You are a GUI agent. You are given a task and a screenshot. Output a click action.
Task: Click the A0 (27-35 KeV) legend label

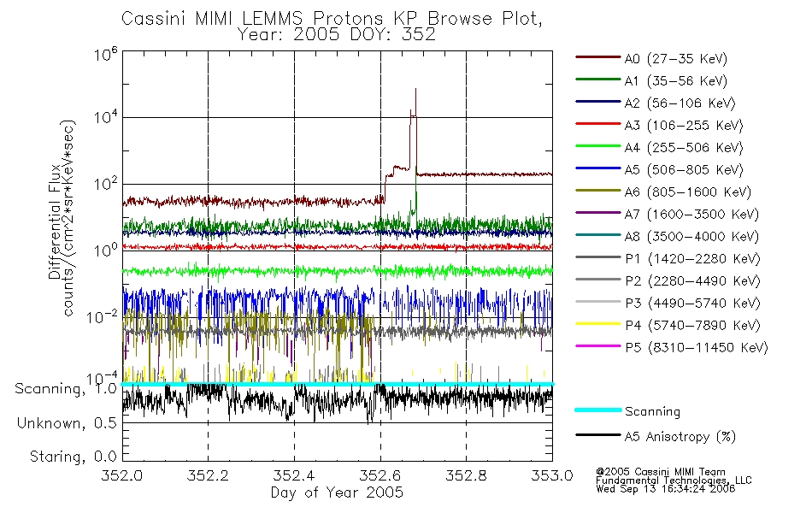675,58
